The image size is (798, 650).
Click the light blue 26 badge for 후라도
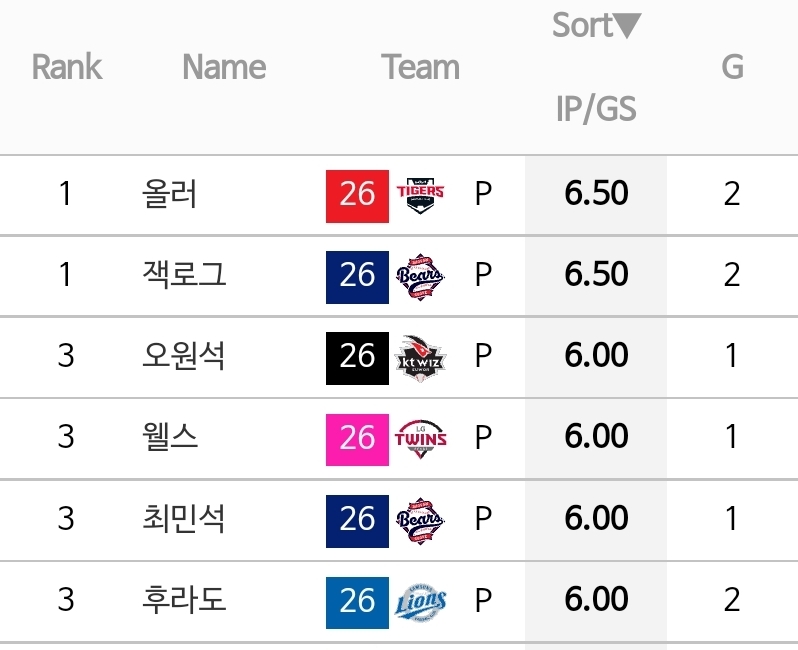tap(357, 603)
